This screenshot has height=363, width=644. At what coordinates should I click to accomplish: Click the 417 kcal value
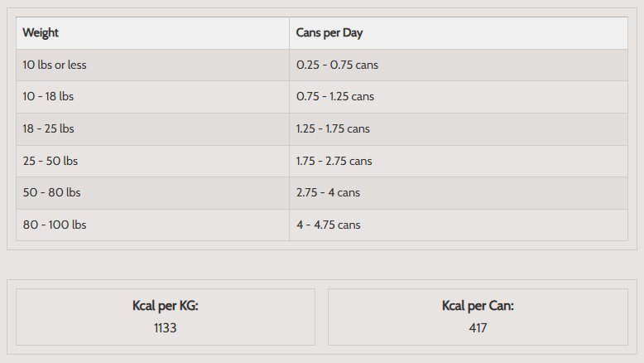[478, 327]
